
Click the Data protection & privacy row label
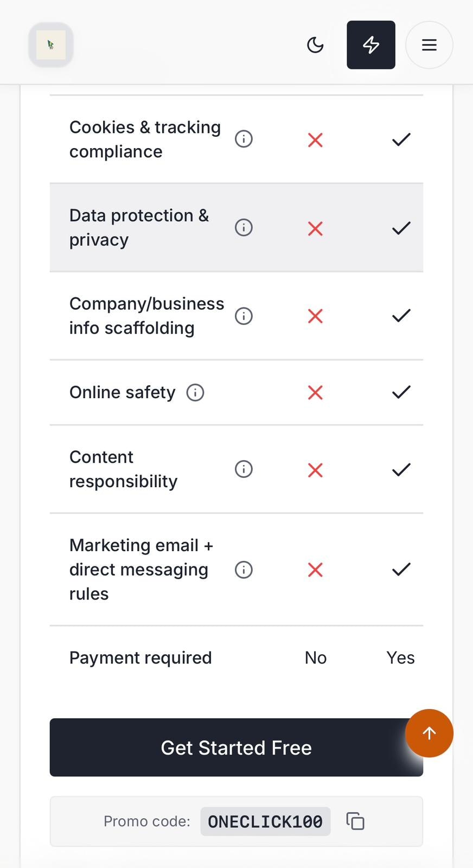tap(139, 227)
